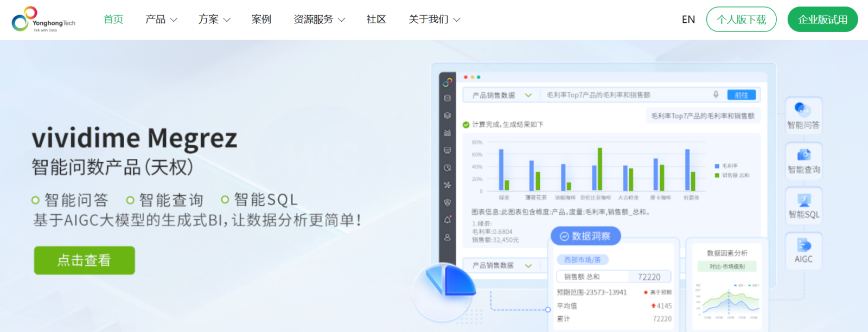Click the fan-shaped icon in the dark sidebar

coord(448,185)
